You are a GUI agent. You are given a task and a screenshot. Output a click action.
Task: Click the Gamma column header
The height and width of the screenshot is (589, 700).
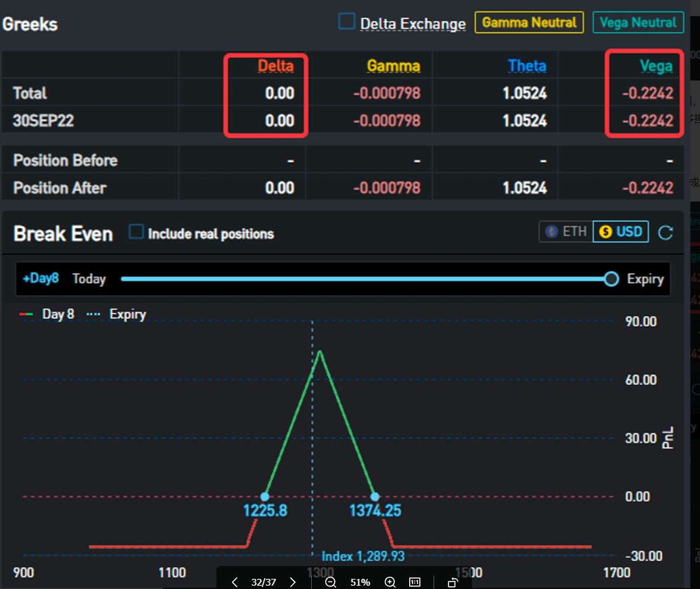click(x=393, y=66)
